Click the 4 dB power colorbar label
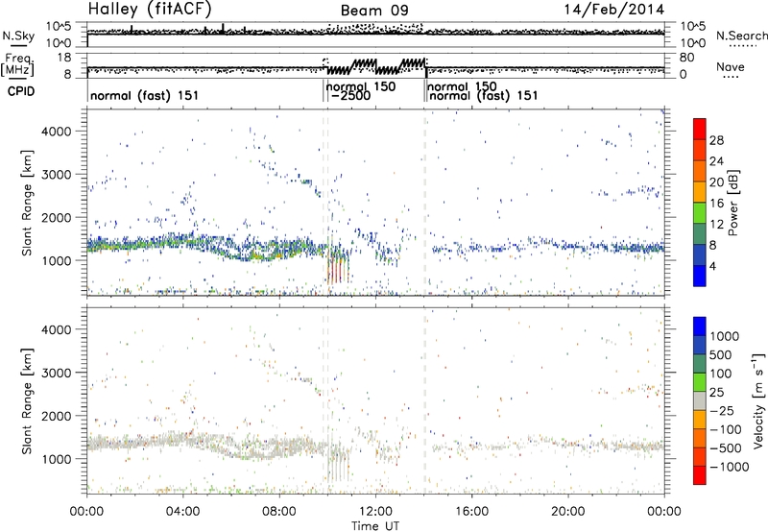Viewport: 768px width, 532px height. [x=713, y=266]
